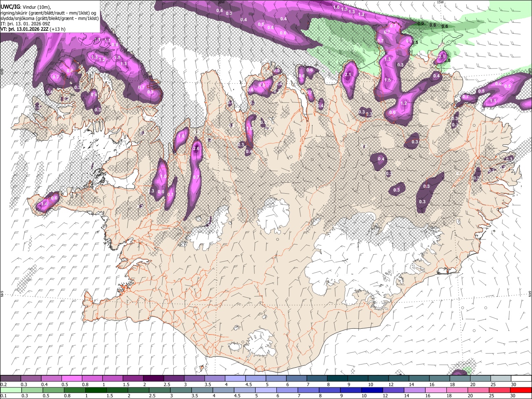Image resolution: width=532 pixels, height=399 pixels.
Task: Click the '25' label in upper legend
Action: [x=493, y=384]
